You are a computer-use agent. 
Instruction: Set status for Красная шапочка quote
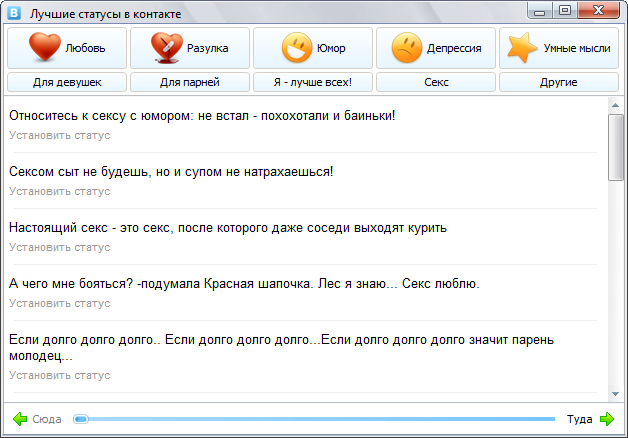click(60, 303)
